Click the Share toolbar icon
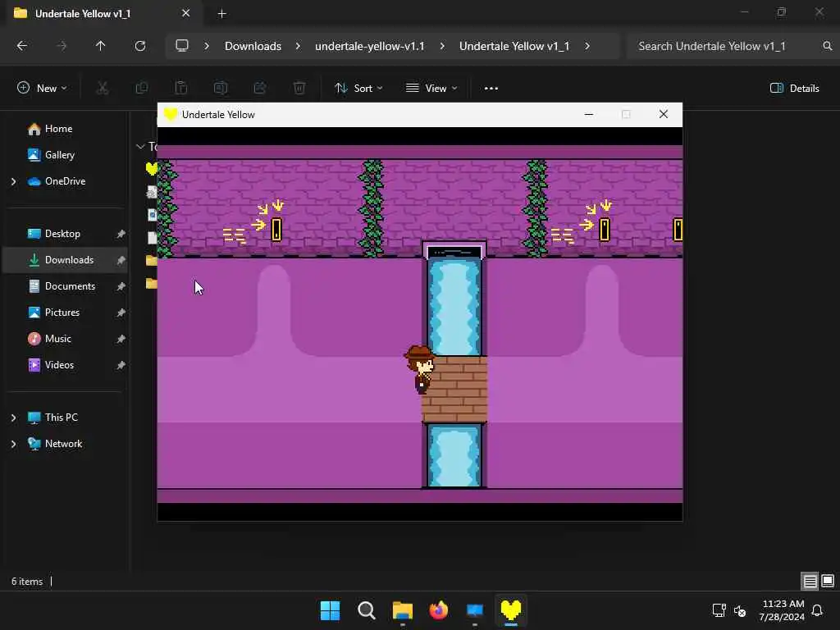This screenshot has height=630, width=840. click(x=260, y=88)
